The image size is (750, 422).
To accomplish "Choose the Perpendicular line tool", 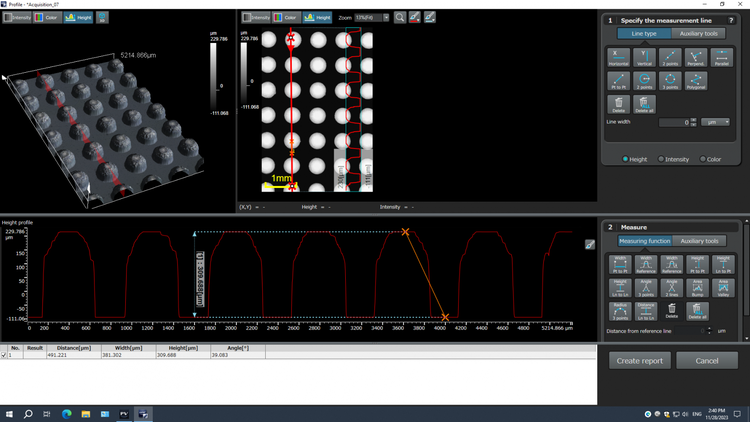I will click(x=697, y=58).
